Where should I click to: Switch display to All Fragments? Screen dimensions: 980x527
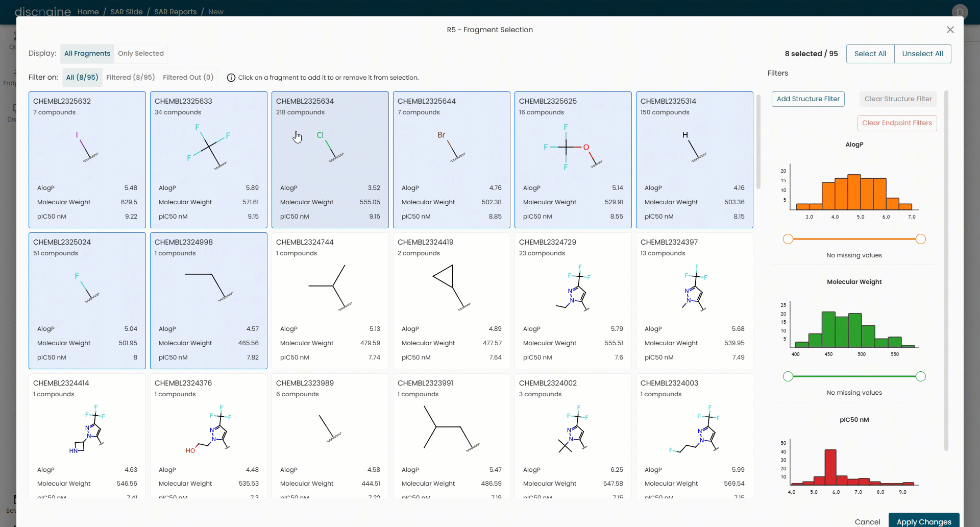tap(87, 54)
